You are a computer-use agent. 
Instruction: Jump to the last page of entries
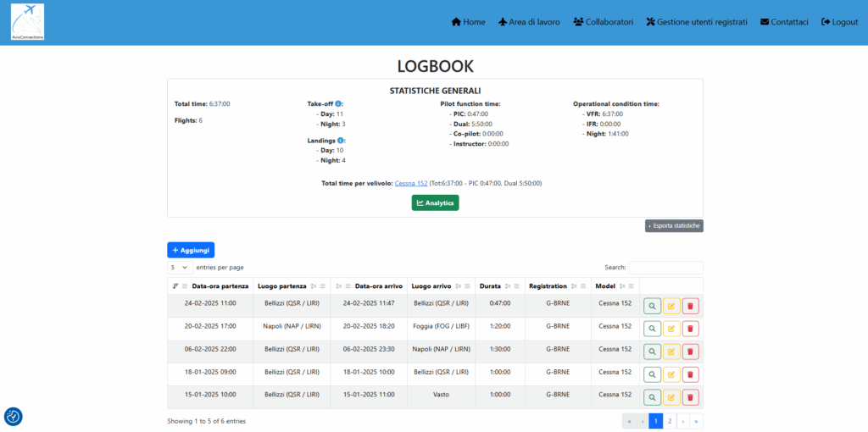click(x=696, y=421)
